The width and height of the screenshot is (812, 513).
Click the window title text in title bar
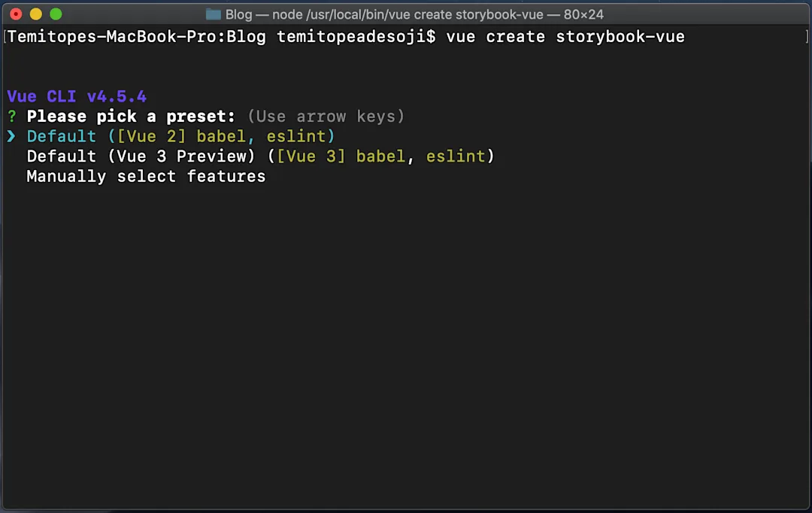[414, 14]
